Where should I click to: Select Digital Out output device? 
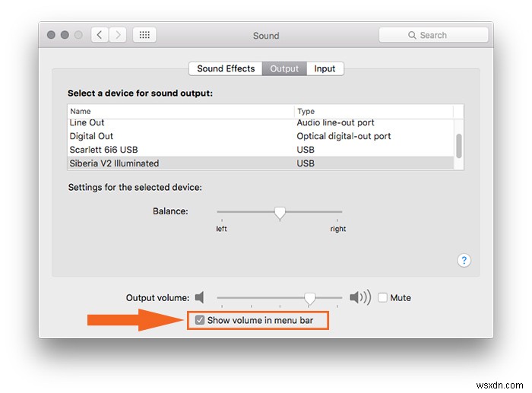click(x=260, y=136)
